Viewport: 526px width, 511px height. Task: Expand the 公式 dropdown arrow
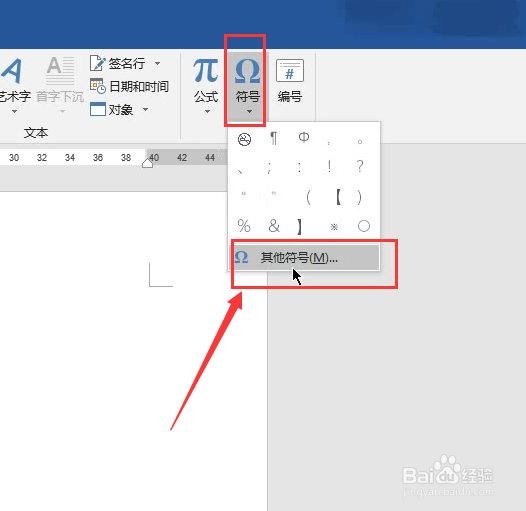click(207, 111)
